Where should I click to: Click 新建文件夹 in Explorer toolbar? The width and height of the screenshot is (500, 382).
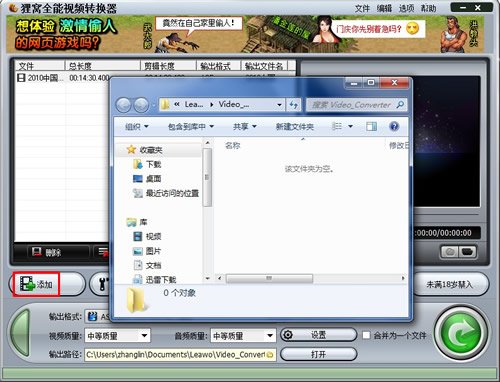295,127
